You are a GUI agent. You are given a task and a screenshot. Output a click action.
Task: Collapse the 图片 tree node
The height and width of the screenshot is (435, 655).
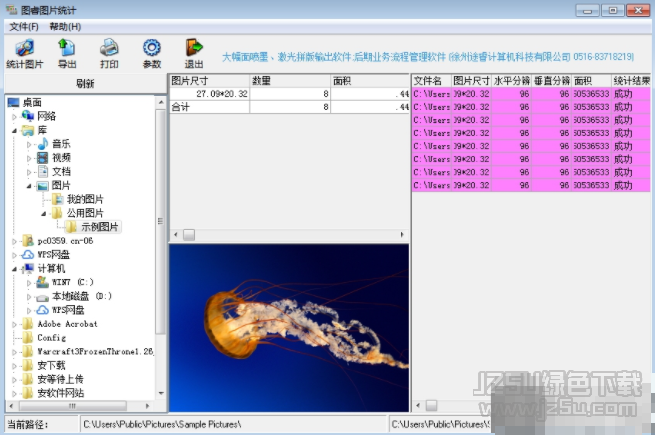coord(29,186)
